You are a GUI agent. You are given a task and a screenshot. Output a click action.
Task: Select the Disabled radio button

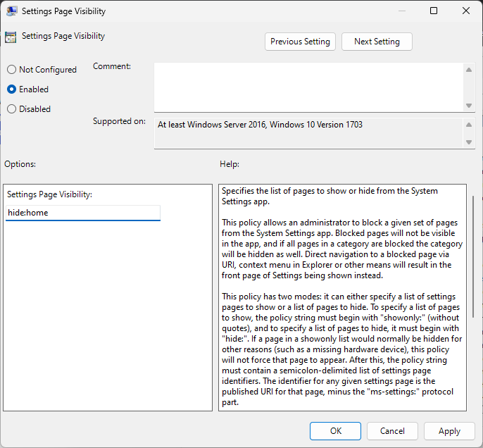(11, 108)
